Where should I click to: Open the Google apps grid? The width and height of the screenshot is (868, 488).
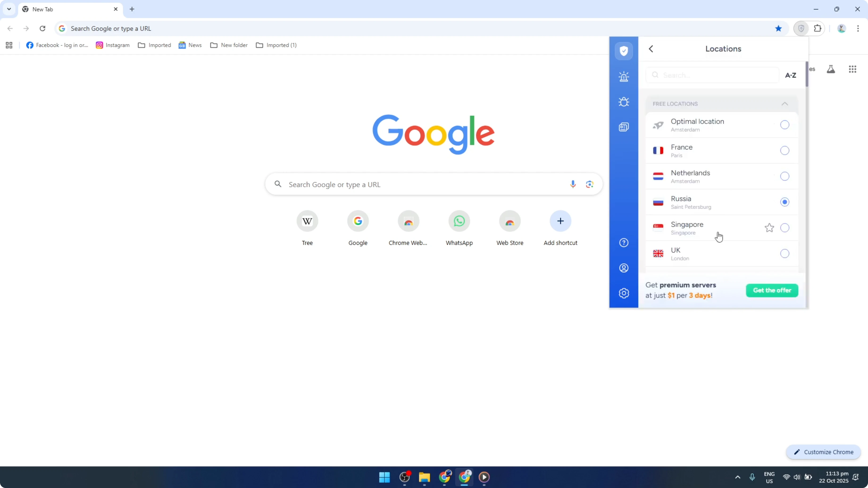pyautogui.click(x=852, y=69)
